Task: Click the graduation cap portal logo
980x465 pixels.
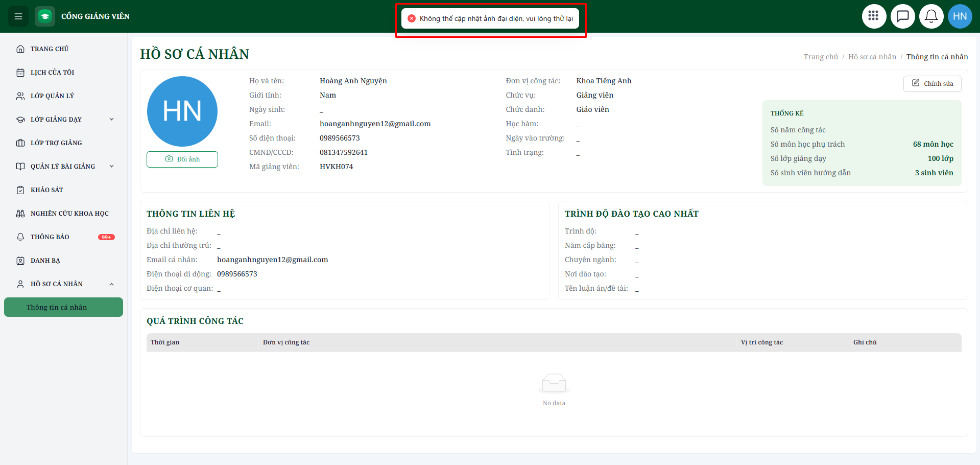Action: [45, 16]
